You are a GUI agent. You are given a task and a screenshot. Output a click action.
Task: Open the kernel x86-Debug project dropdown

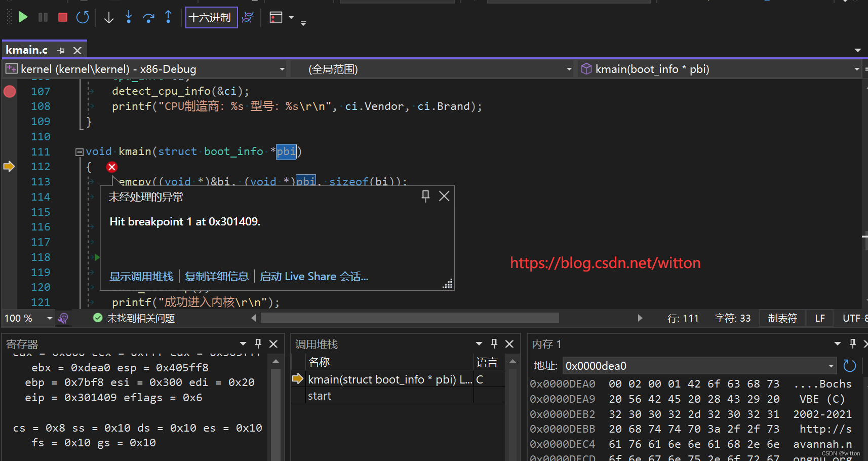click(145, 69)
